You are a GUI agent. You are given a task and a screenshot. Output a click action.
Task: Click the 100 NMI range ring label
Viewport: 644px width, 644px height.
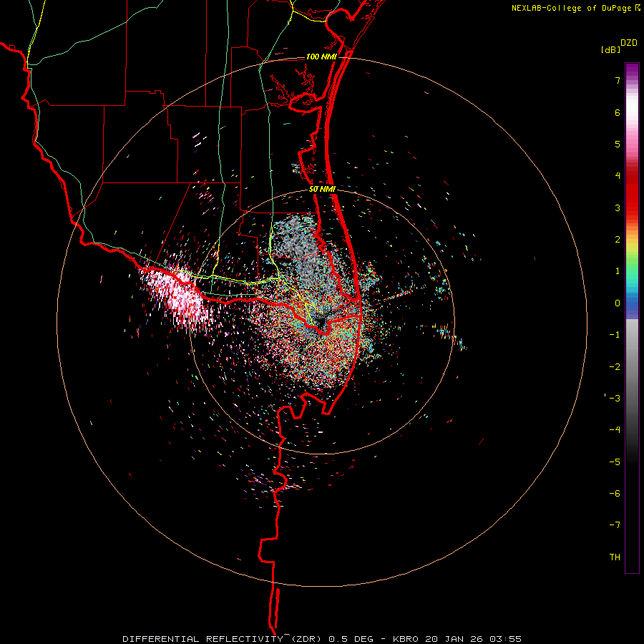coord(321,57)
